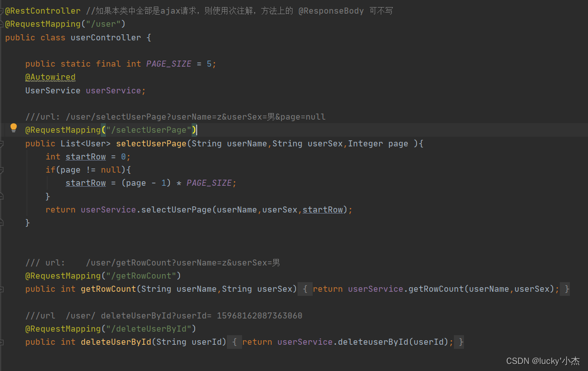The image size is (588, 371).
Task: Click the Integer page parameter
Action: point(378,143)
